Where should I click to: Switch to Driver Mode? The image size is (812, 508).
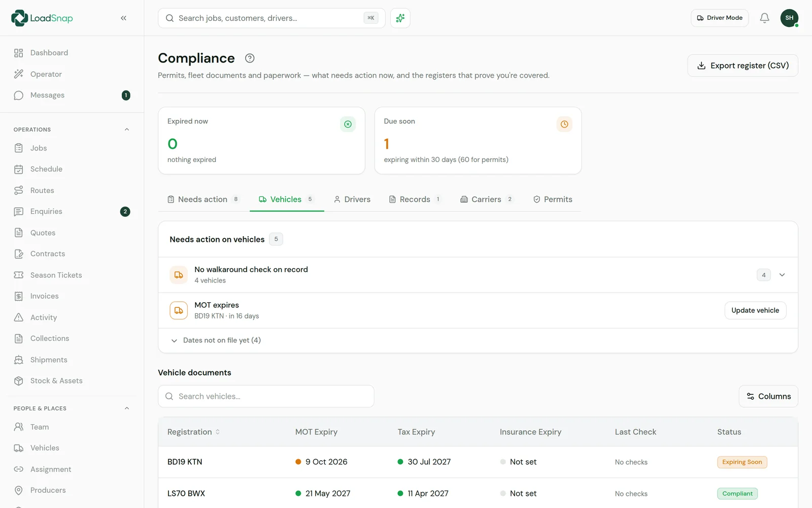[x=720, y=18]
